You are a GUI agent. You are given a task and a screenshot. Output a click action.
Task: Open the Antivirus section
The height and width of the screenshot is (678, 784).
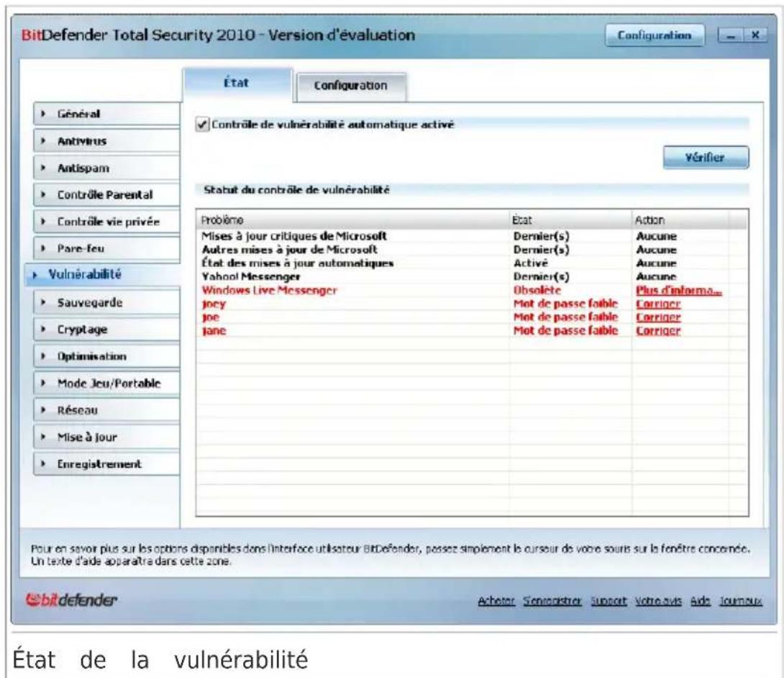coord(106,140)
